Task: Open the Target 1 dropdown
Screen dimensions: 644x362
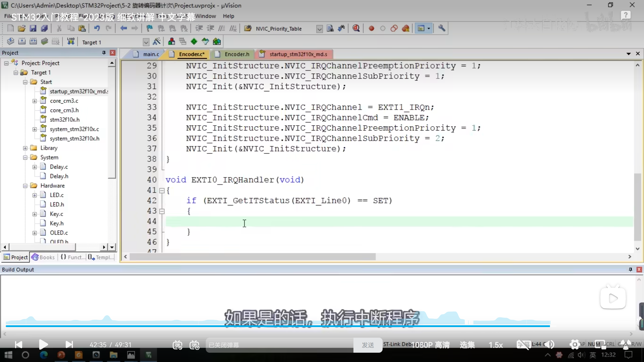Action: pos(146,42)
